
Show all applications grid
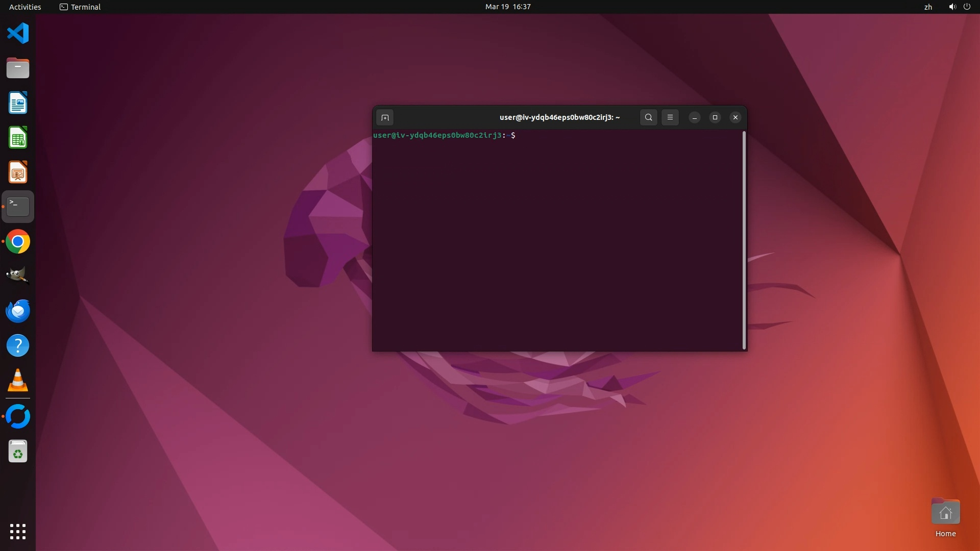18,531
